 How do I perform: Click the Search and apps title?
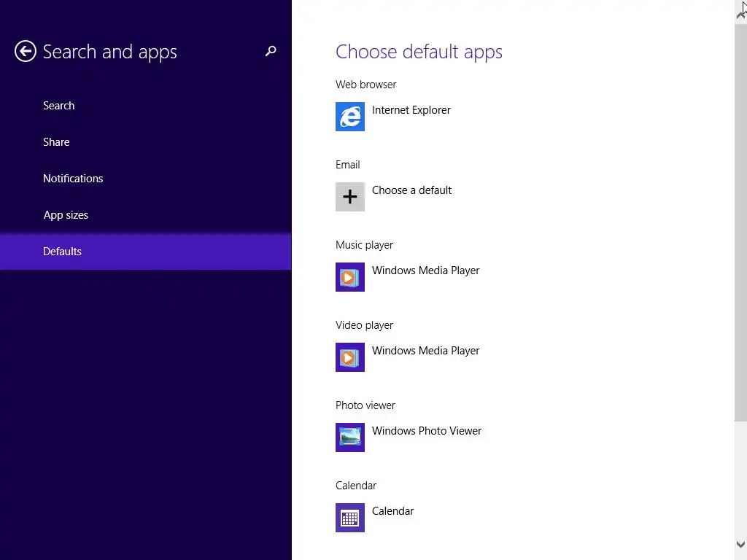tap(109, 52)
